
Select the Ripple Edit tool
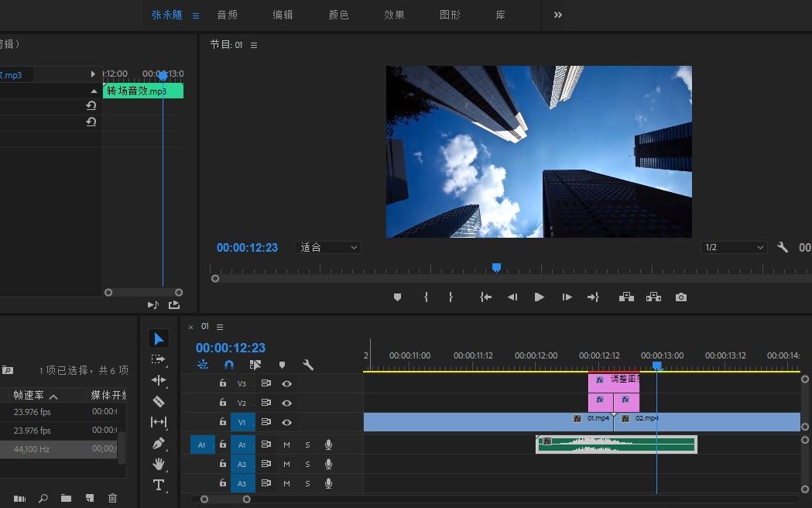pos(159,380)
